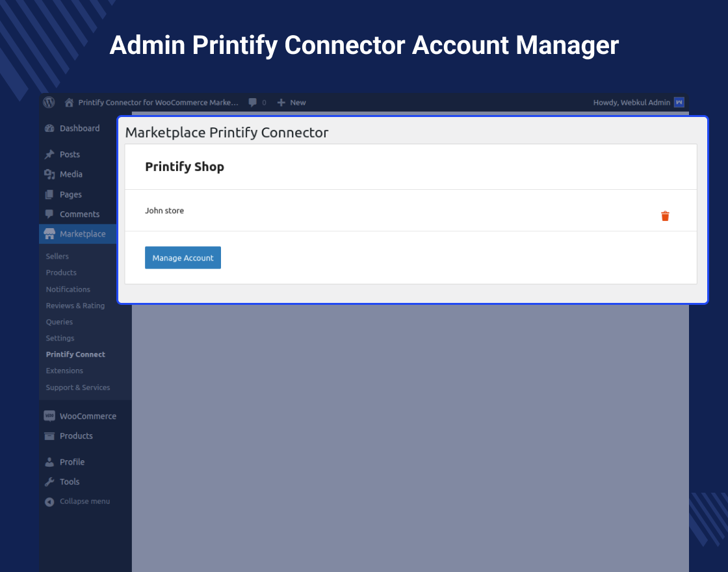The width and height of the screenshot is (728, 572).
Task: Click the Marketplace store icon
Action: (49, 234)
